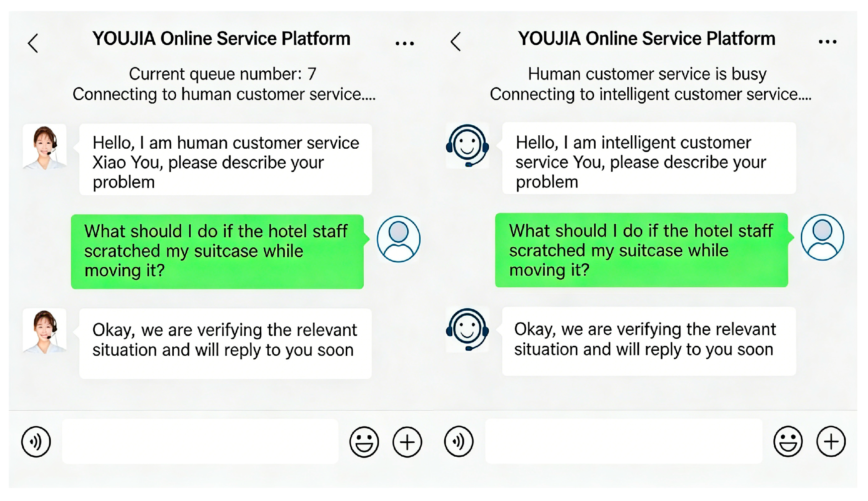Open three-dot menu in right chat
Viewport: 868px width, 501px height.
(828, 42)
